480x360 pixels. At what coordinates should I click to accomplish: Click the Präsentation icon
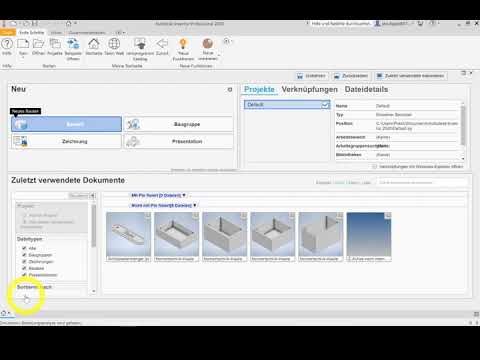point(133,141)
